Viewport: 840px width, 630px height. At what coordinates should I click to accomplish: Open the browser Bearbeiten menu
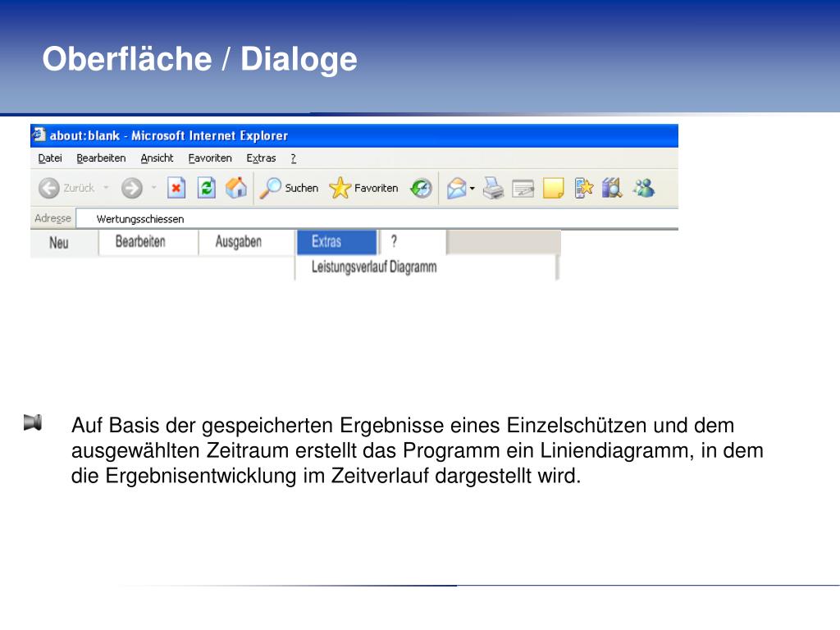pos(101,158)
